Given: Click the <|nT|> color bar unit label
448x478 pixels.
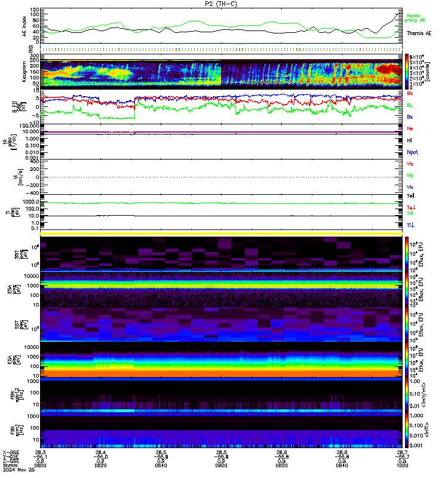Looking at the screenshot, I should [426, 430].
